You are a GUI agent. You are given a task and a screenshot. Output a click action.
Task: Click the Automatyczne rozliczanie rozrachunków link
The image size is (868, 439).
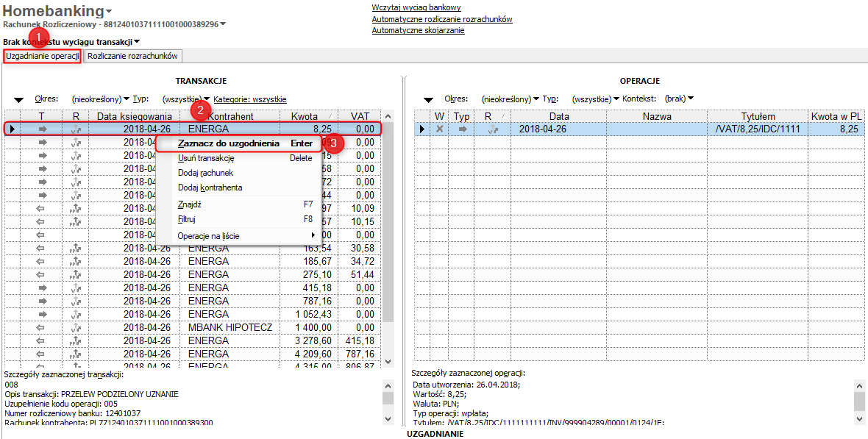click(x=442, y=19)
